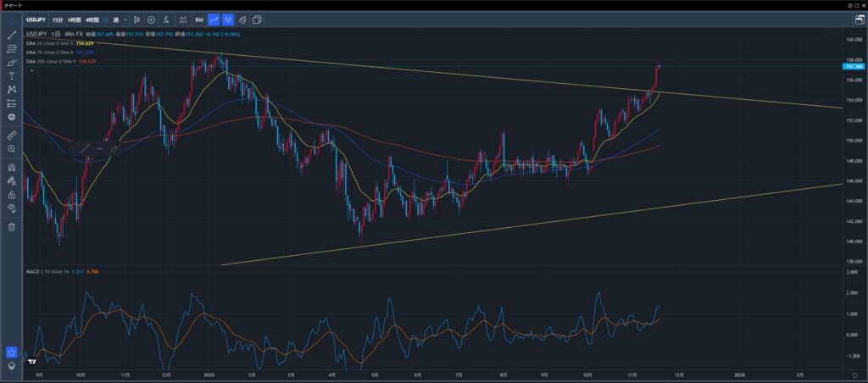
Task: Open the emoji icons tool
Action: [12, 116]
